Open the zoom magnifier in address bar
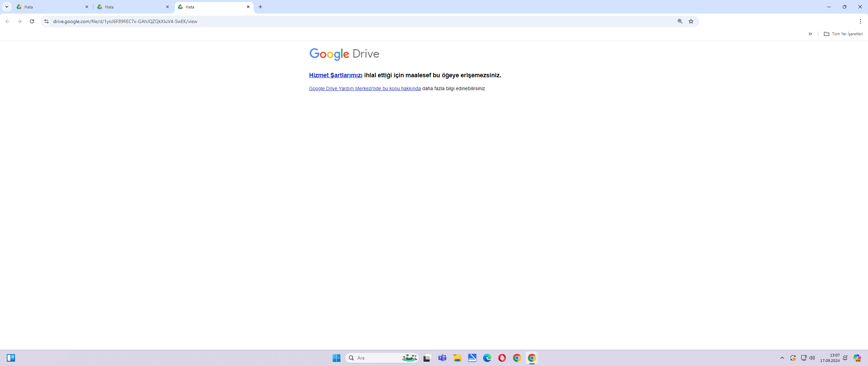Image resolution: width=868 pixels, height=366 pixels. point(680,21)
